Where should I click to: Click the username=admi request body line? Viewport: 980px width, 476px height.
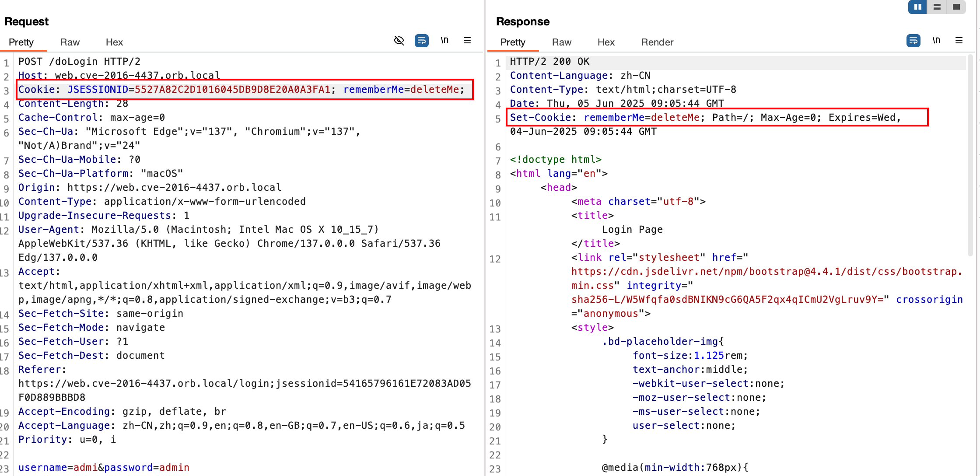click(x=104, y=467)
